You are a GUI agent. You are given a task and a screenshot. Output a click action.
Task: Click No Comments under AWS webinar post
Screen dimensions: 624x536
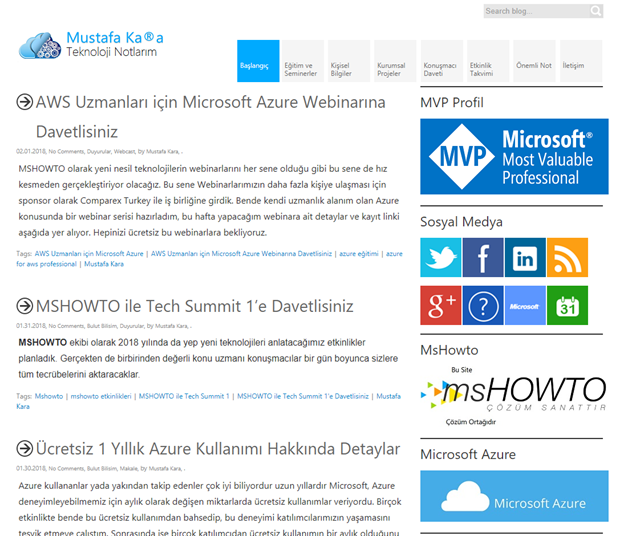(66, 152)
